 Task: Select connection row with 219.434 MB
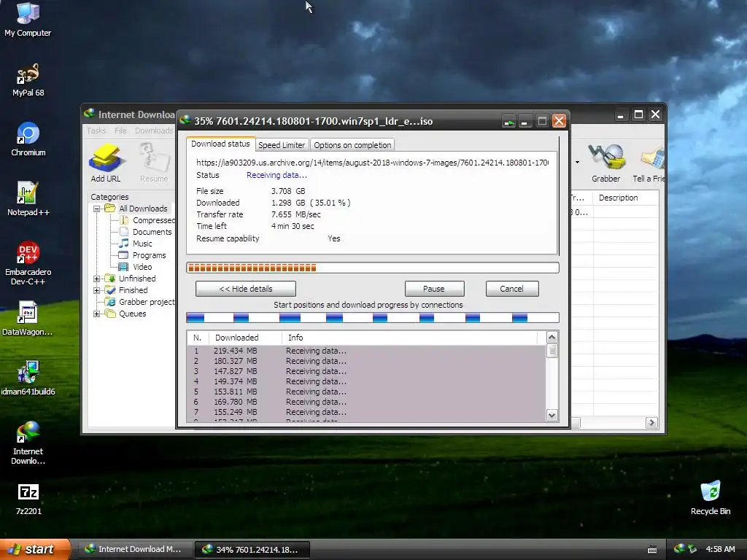point(366,351)
